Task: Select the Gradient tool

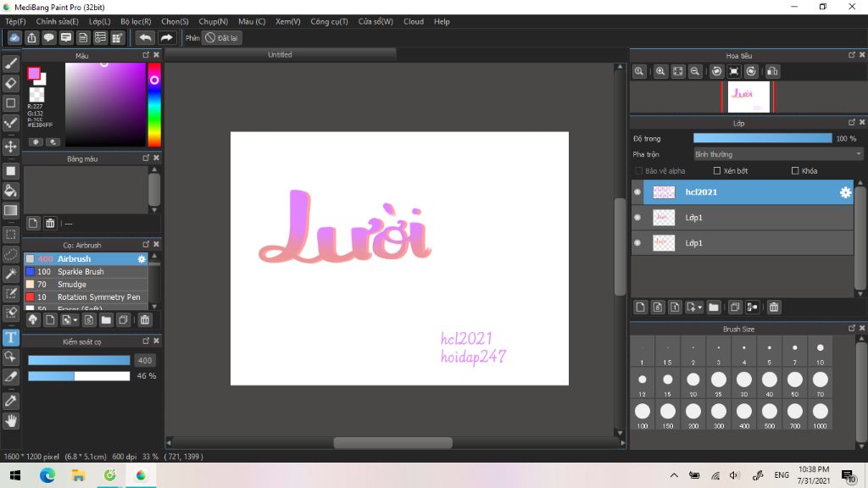Action: pos(10,210)
